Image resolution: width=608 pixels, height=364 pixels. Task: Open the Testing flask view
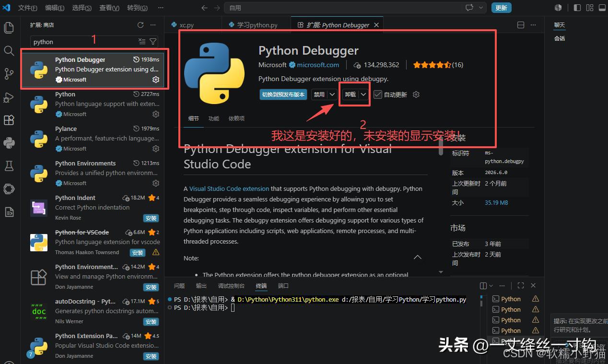(9, 166)
